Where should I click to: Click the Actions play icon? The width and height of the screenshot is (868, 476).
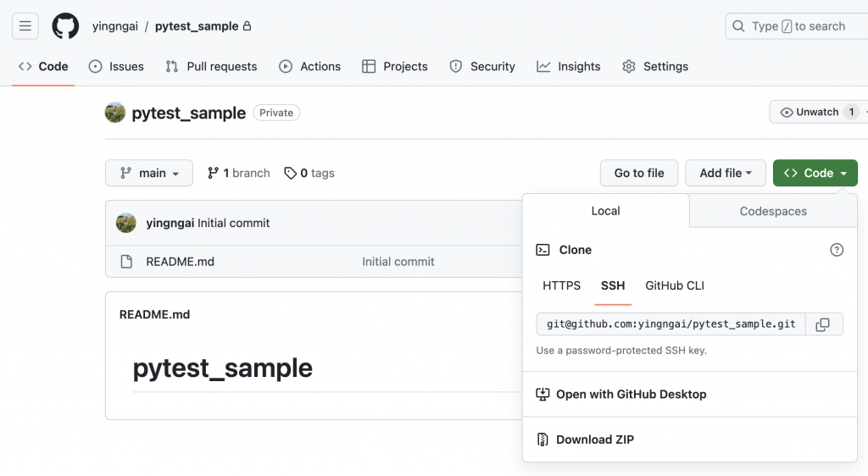pos(286,66)
